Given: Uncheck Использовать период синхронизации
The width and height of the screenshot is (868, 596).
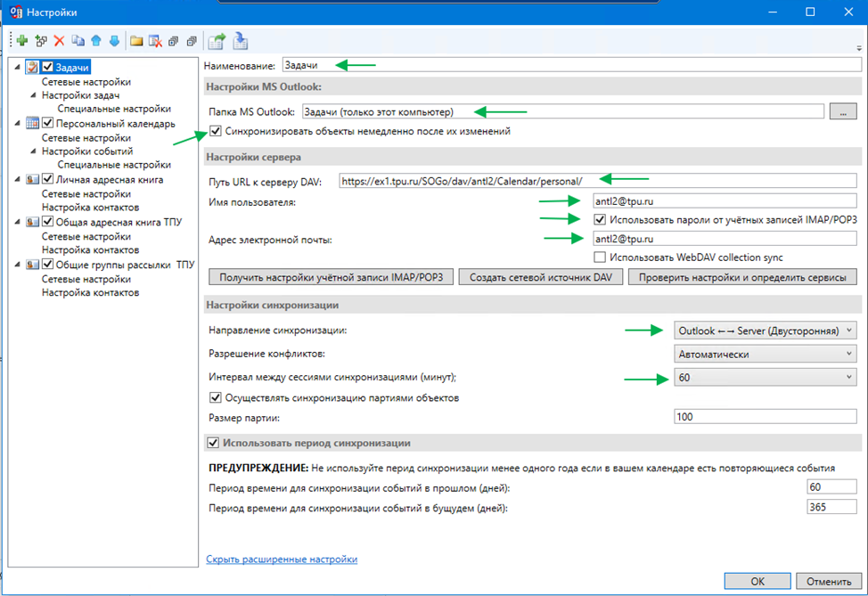Looking at the screenshot, I should point(213,443).
